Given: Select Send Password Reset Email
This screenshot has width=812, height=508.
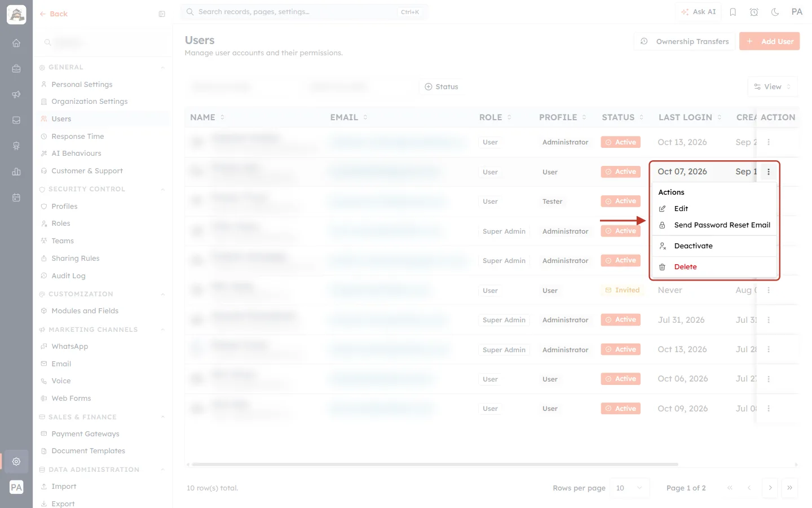Looking at the screenshot, I should click(714, 225).
